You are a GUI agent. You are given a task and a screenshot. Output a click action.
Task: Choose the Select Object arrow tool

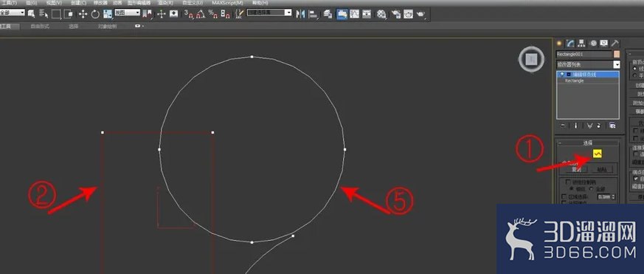pos(31,13)
